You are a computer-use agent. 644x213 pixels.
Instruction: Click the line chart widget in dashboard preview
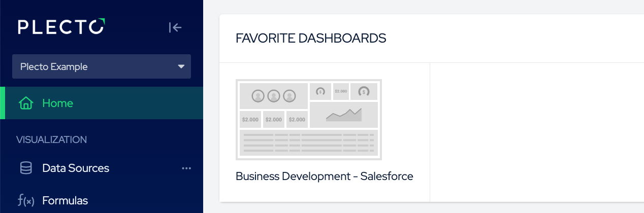344,115
